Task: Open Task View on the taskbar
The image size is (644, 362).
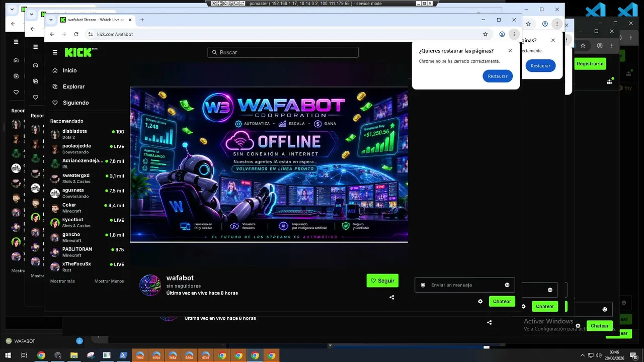Action: [24, 355]
